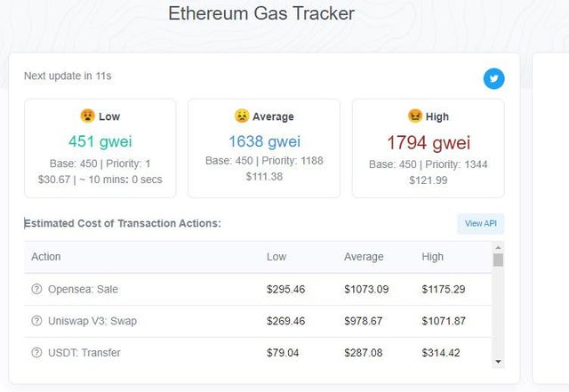Click the Average gas emoji icon
This screenshot has height=392, width=569.
click(242, 116)
